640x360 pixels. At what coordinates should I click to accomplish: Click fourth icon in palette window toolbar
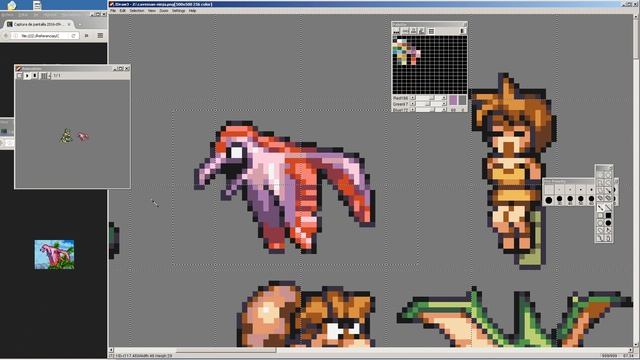[422, 31]
